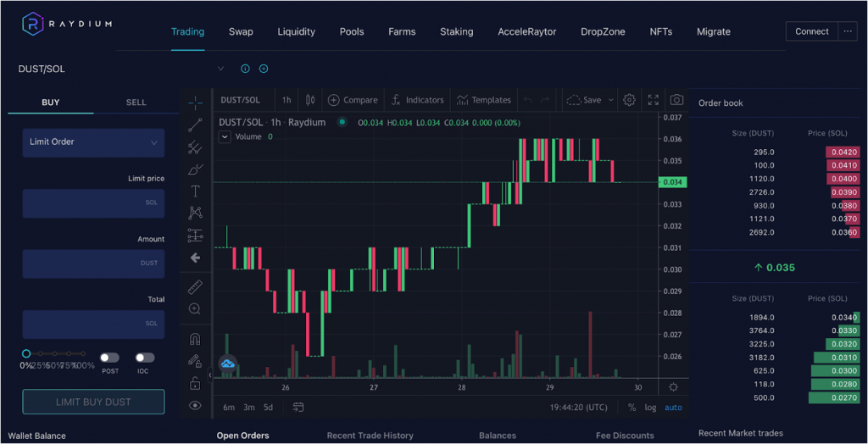Open the AcceleRaytor page

527,31
